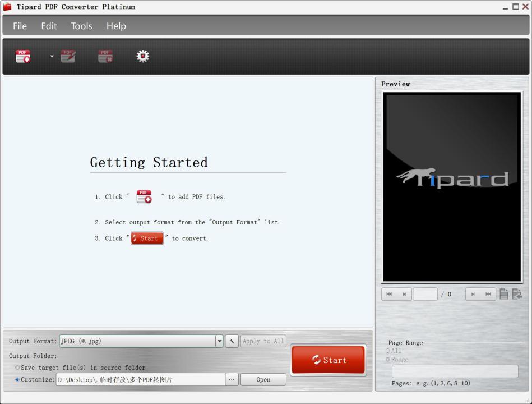
Task: Click the Remove PDF toolbar icon
Action: [x=105, y=56]
